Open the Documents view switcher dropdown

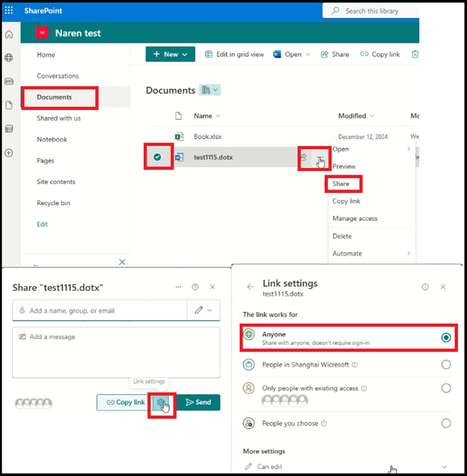(x=210, y=90)
